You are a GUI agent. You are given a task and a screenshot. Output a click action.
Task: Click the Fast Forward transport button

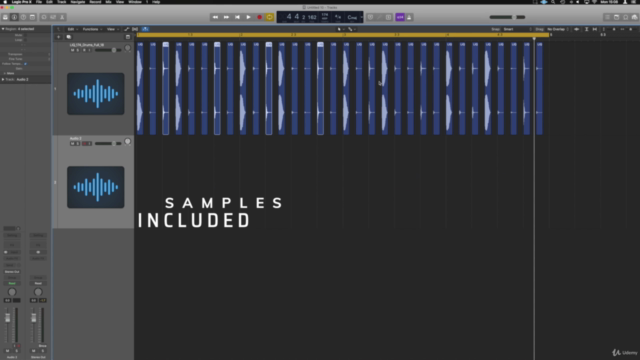[226, 17]
